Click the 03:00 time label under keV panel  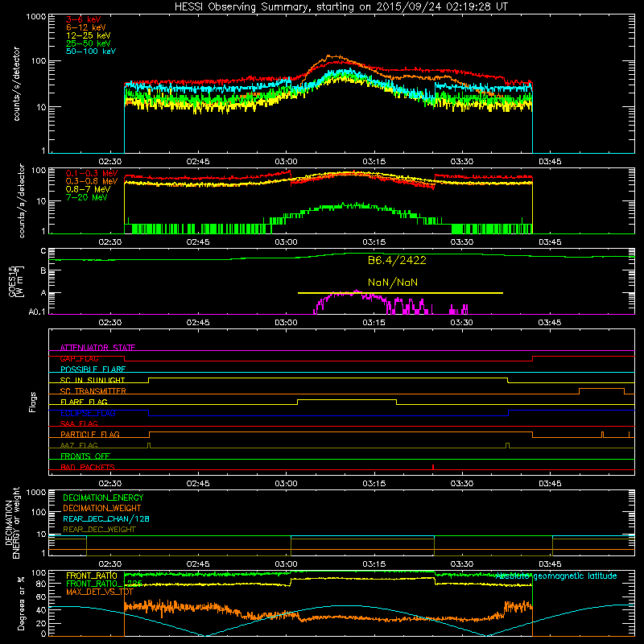286,162
